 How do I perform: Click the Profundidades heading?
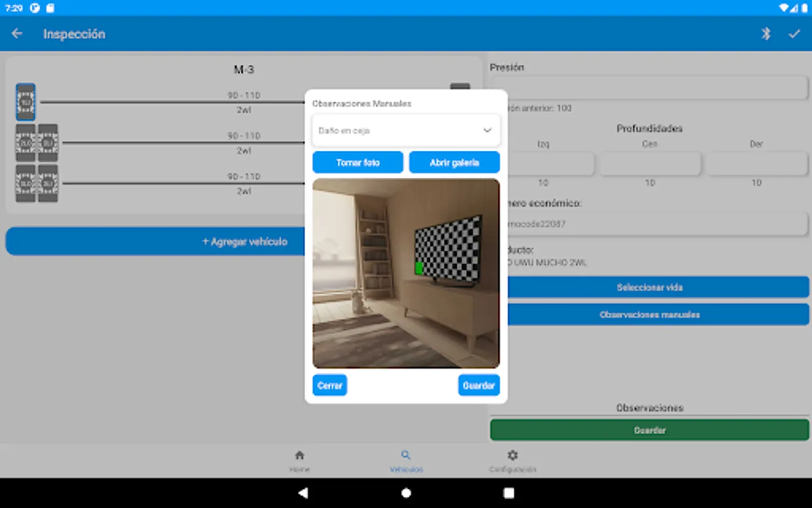pyautogui.click(x=650, y=129)
